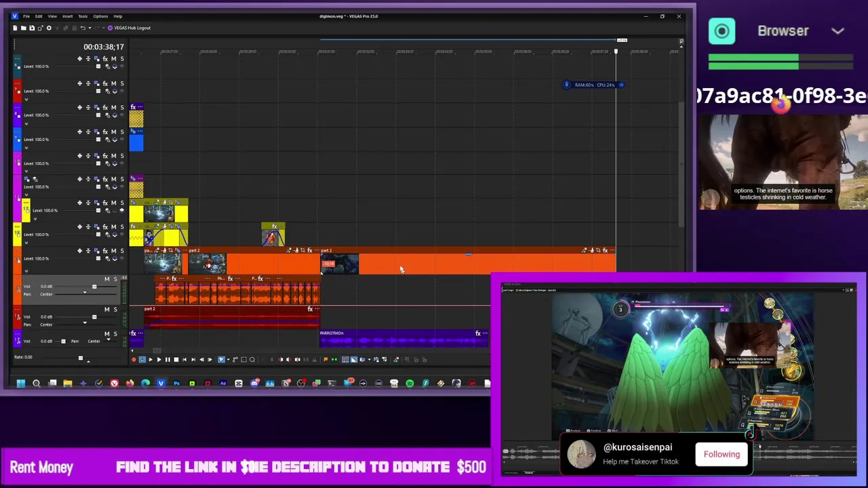
Task: Open the Browser source dropdown chevron
Action: click(837, 31)
